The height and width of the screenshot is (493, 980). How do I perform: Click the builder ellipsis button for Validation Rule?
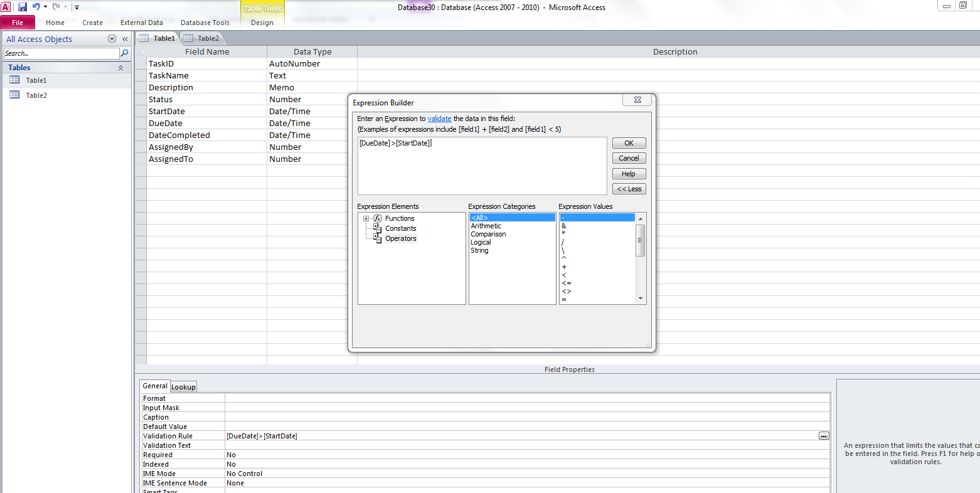(x=824, y=436)
